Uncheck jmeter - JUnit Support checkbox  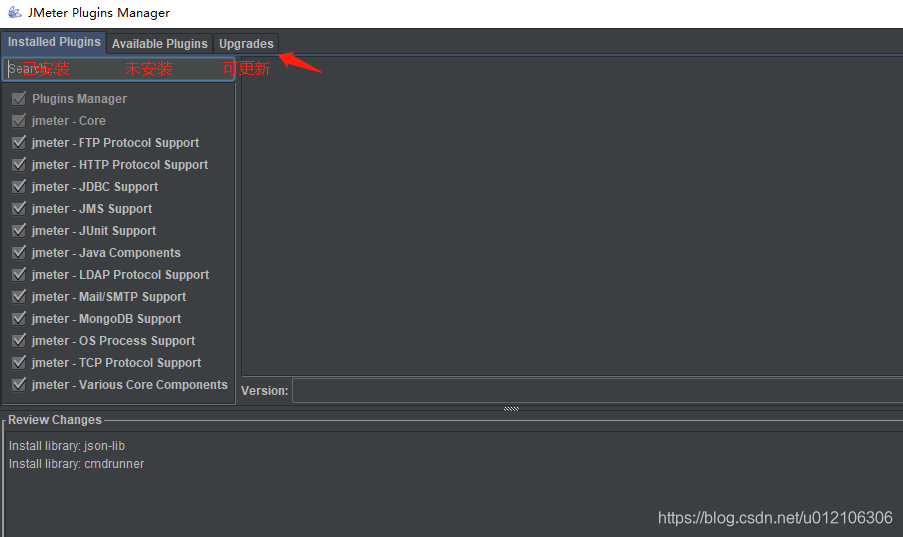[x=19, y=230]
